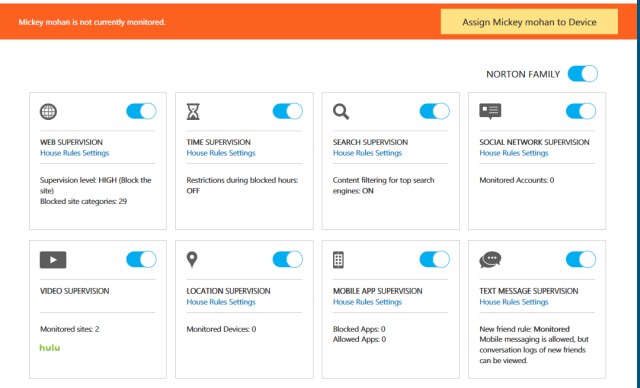Image resolution: width=640 pixels, height=388 pixels.
Task: Click 'Mickey mohan is not currently monitored.' text
Action: click(x=92, y=22)
